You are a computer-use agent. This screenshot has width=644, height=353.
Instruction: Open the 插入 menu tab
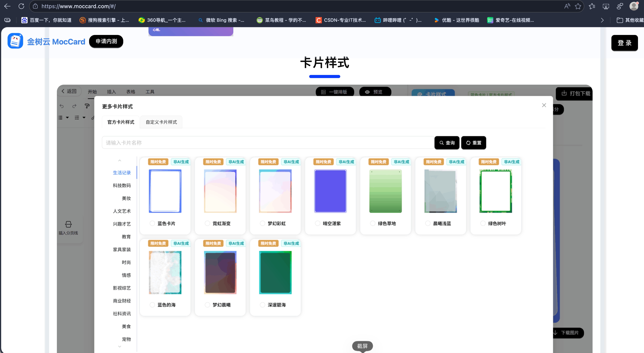coord(111,92)
